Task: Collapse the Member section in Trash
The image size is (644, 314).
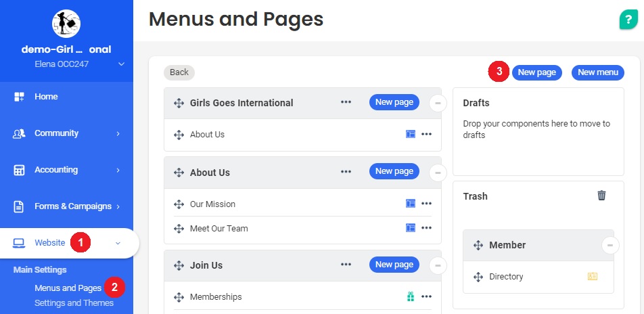Action: 610,246
